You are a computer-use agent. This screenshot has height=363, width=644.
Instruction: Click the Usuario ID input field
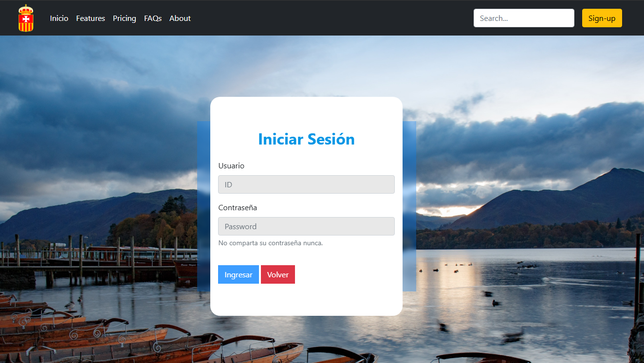(x=306, y=185)
